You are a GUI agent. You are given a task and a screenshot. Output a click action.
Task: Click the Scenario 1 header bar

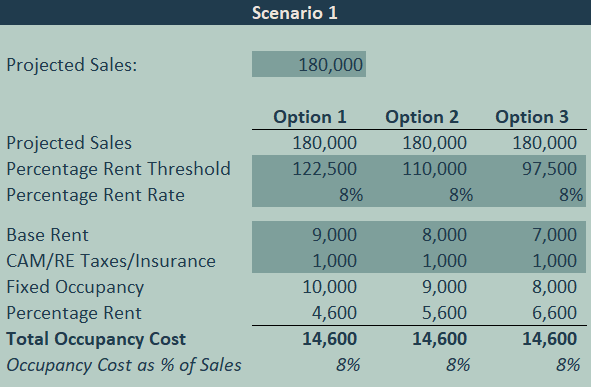coord(296,12)
